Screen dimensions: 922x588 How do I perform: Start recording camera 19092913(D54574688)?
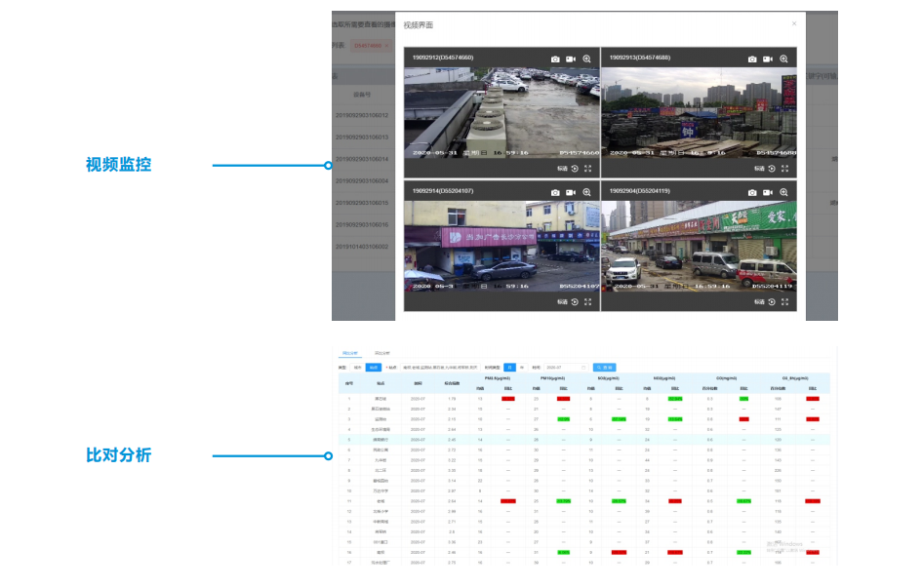(x=767, y=59)
